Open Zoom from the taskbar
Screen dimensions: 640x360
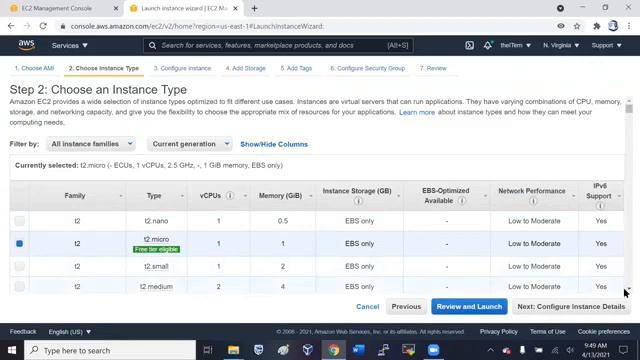coord(433,350)
